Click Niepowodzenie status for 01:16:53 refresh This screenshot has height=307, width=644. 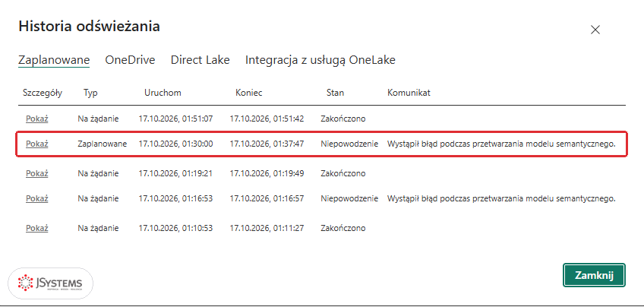(x=349, y=198)
